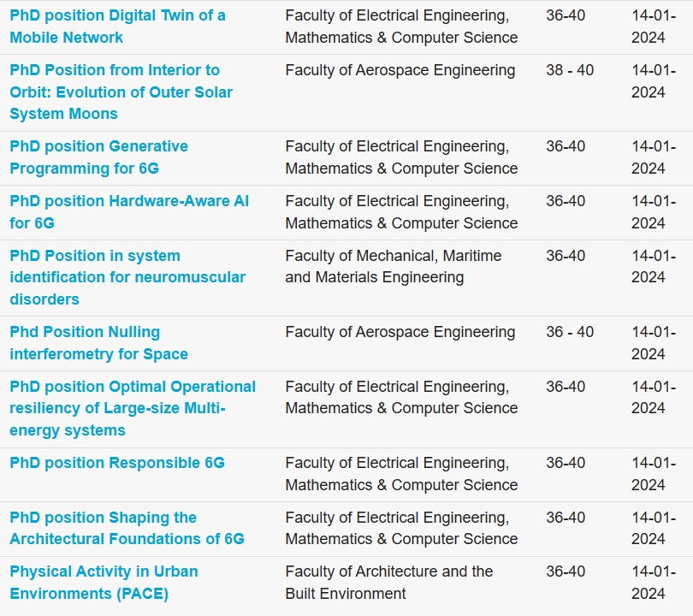The width and height of the screenshot is (693, 616).
Task: Click Faculty of Architecture and the Built Environment cell
Action: pos(389,583)
